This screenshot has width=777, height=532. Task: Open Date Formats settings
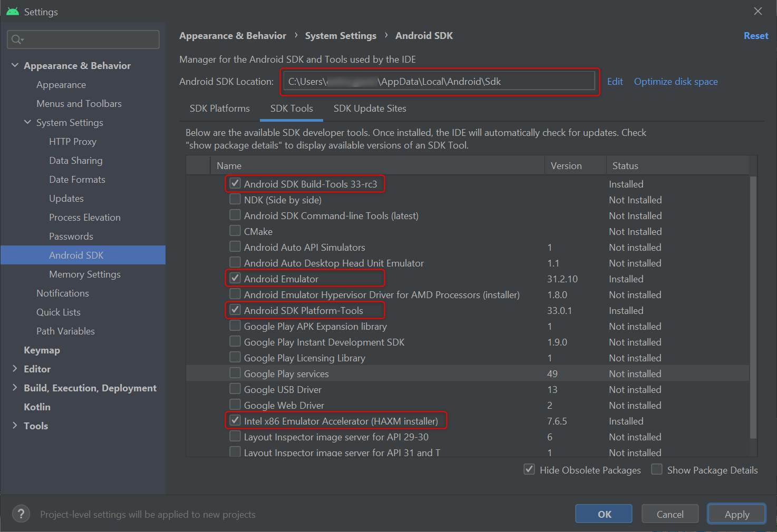tap(77, 180)
